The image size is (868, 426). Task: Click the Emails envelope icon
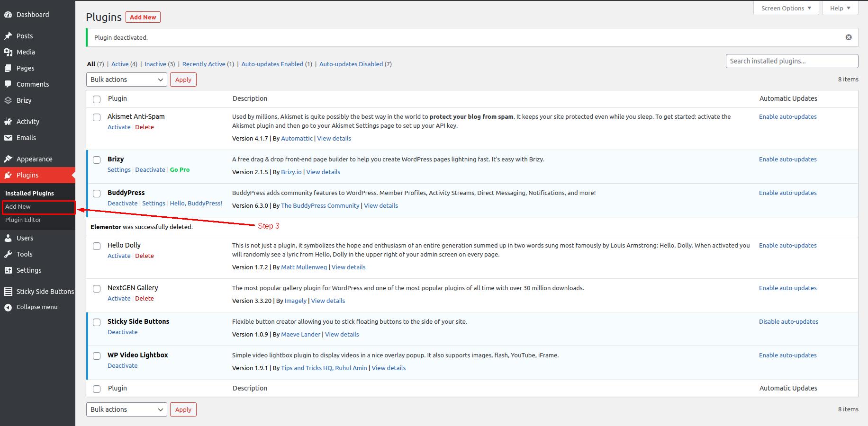(x=8, y=138)
